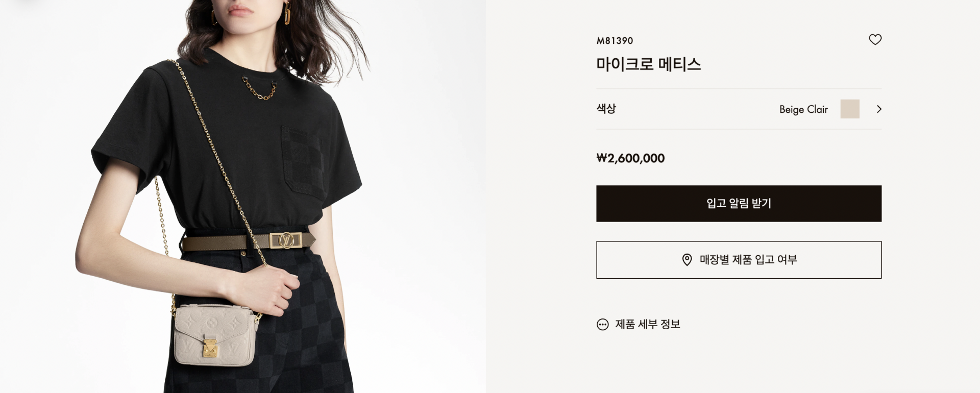Click the 입고 알림 받기 button
Image resolution: width=980 pixels, height=393 pixels.
[739, 204]
